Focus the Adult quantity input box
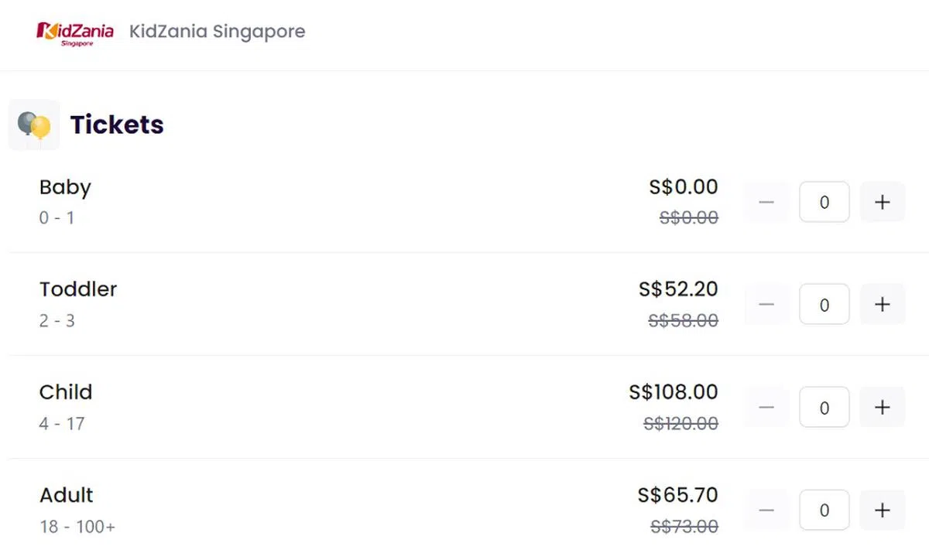This screenshot has width=929, height=560. (824, 510)
